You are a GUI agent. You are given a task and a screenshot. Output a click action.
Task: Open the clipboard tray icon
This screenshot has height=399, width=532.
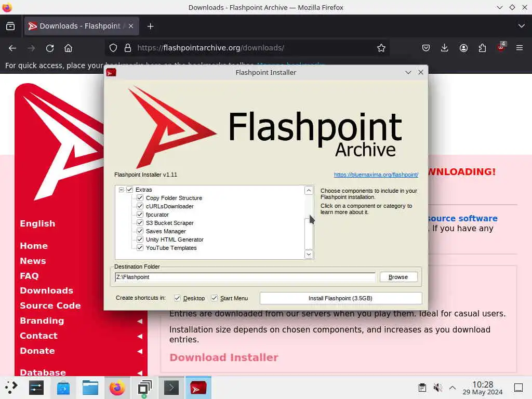click(422, 388)
